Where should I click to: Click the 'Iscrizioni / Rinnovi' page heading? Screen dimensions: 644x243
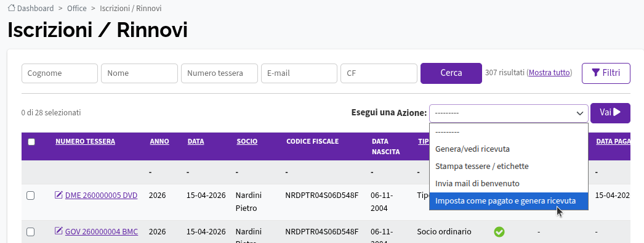(97, 30)
